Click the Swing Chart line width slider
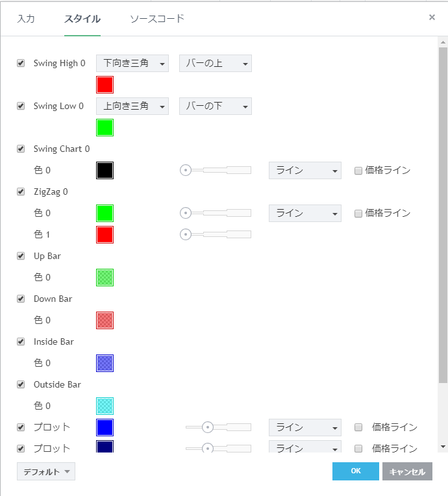Screen dimensions: 448x496 click(216, 171)
